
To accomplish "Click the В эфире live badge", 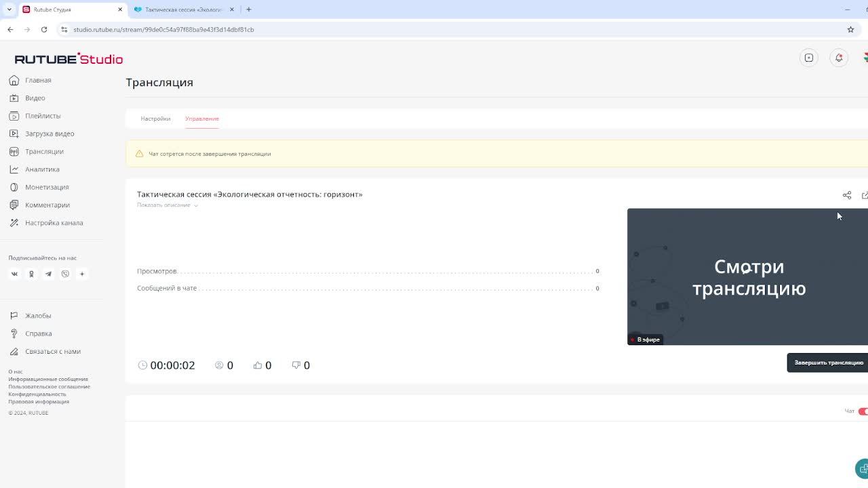I will [x=645, y=340].
